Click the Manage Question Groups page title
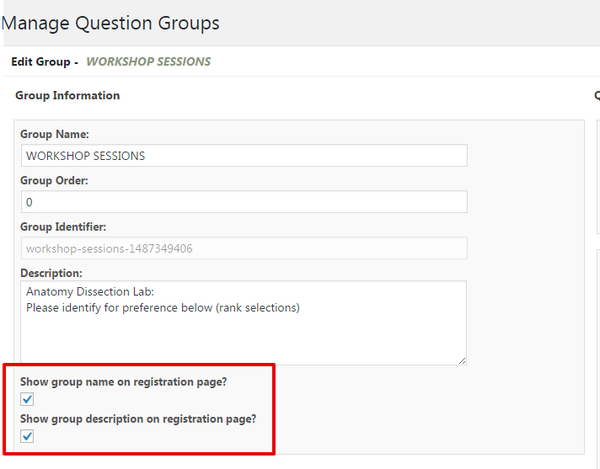The height and width of the screenshot is (469, 600). (110, 23)
